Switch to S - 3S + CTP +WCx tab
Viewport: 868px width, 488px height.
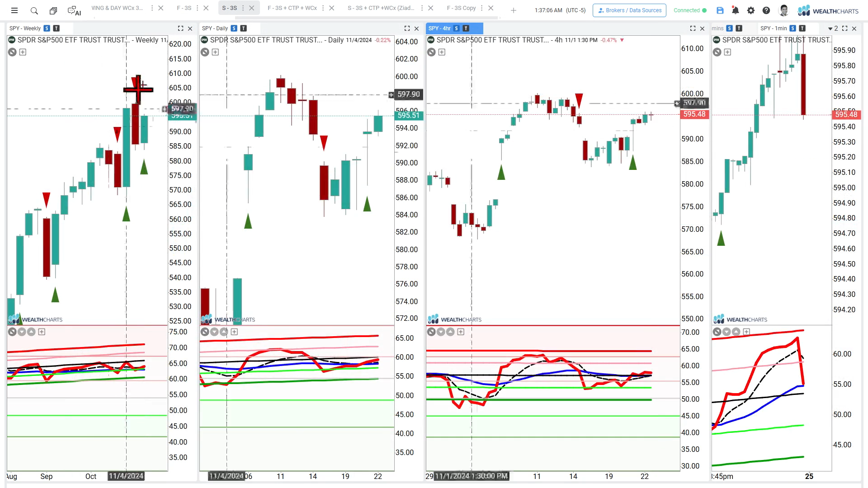(381, 8)
